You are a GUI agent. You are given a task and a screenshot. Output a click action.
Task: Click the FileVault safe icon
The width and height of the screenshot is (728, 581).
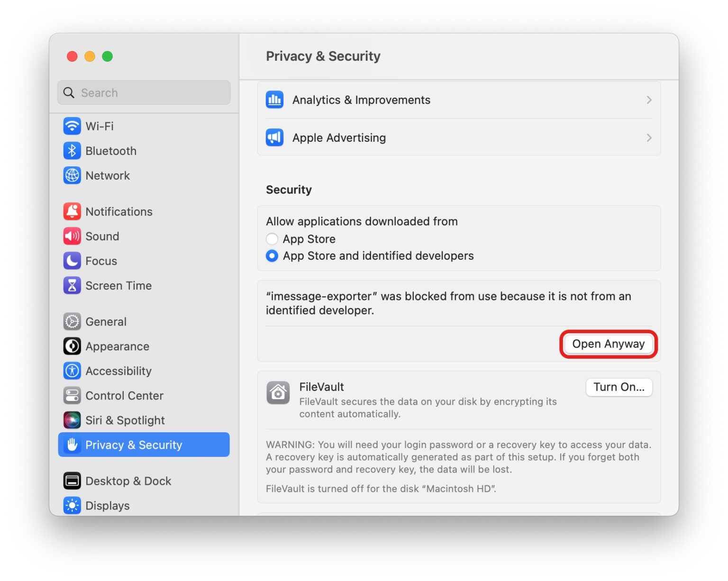point(278,393)
